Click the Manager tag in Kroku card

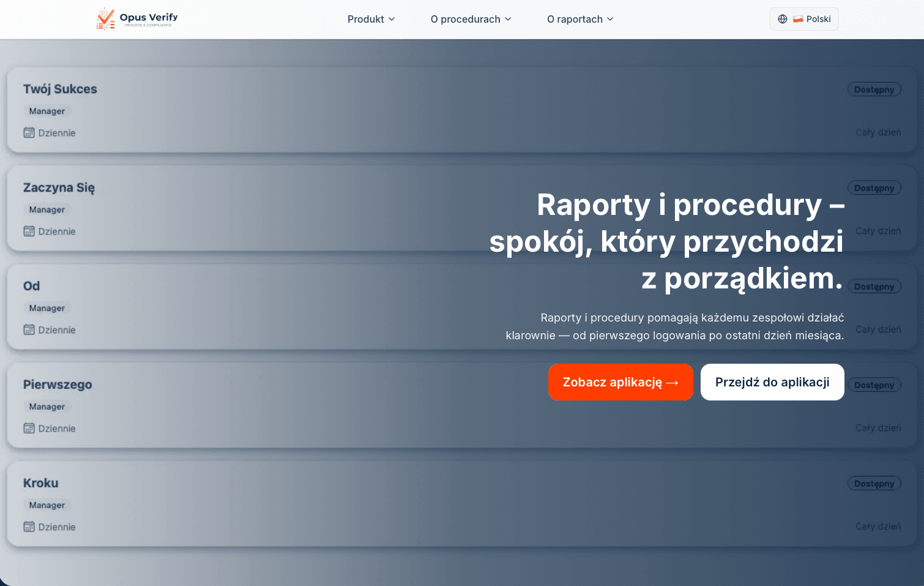[47, 506]
